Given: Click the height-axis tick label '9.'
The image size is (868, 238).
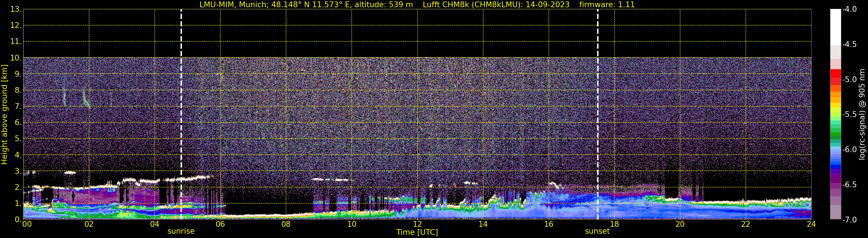Looking at the screenshot, I should pos(18,74).
